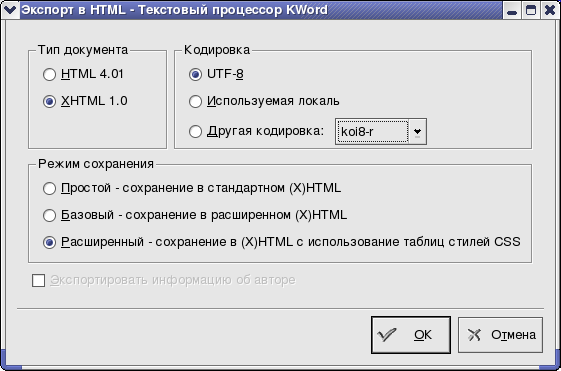
Task: Click the Экспорт в HTML title bar text
Action: (x=174, y=10)
